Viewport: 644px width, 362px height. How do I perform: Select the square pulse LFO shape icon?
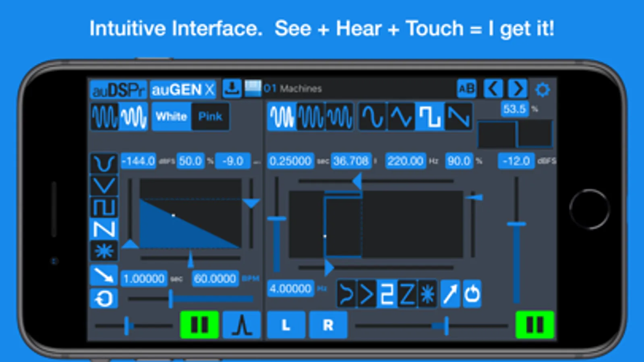click(387, 294)
